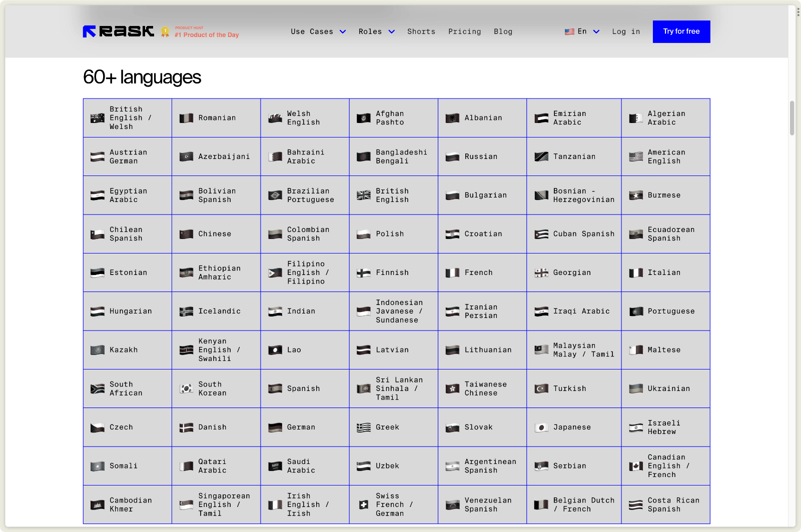Go to the Shorts page
801x532 pixels.
click(421, 31)
